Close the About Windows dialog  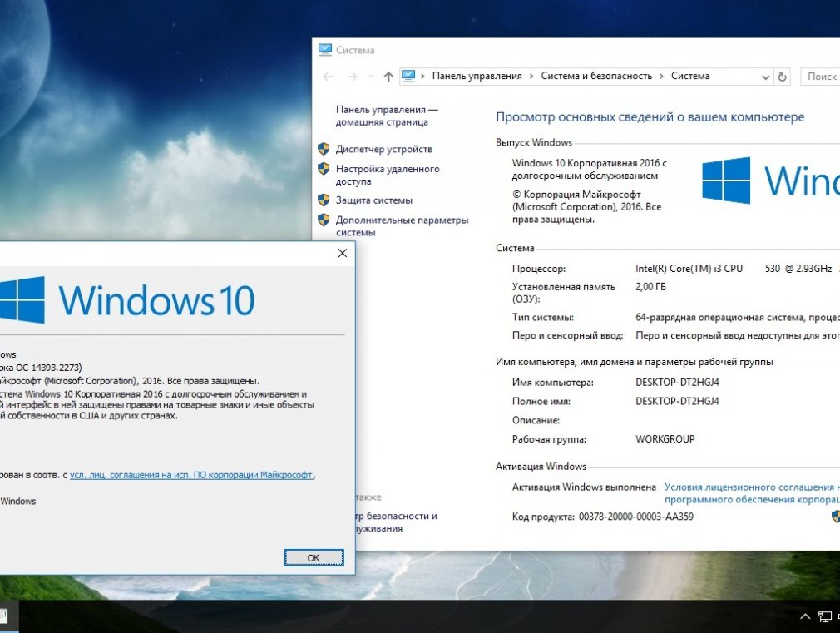(x=343, y=253)
